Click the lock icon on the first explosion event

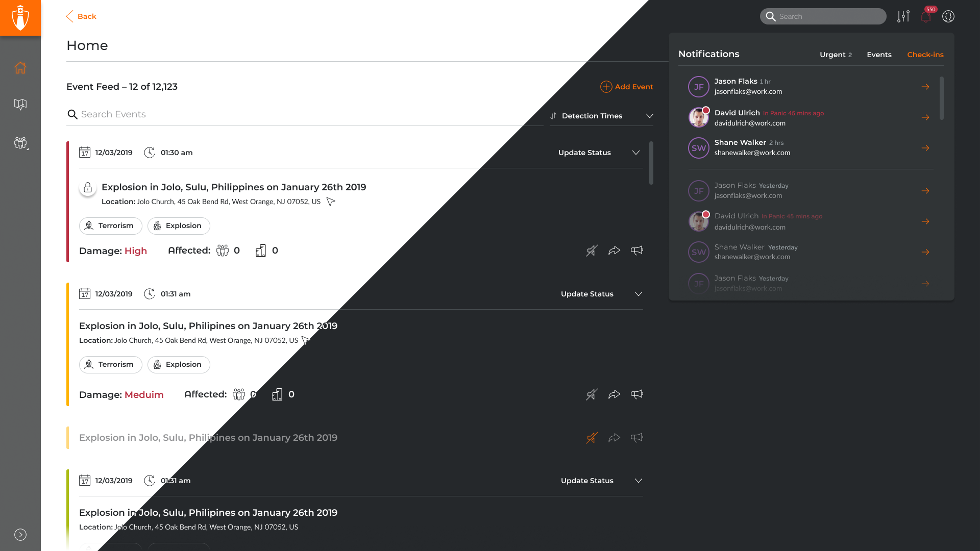click(88, 187)
